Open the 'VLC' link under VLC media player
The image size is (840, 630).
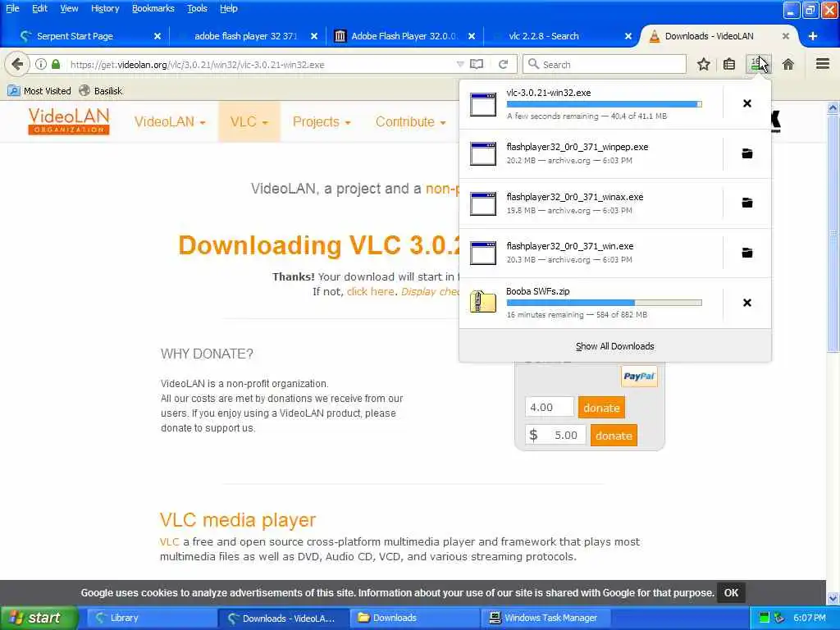pyautogui.click(x=169, y=541)
